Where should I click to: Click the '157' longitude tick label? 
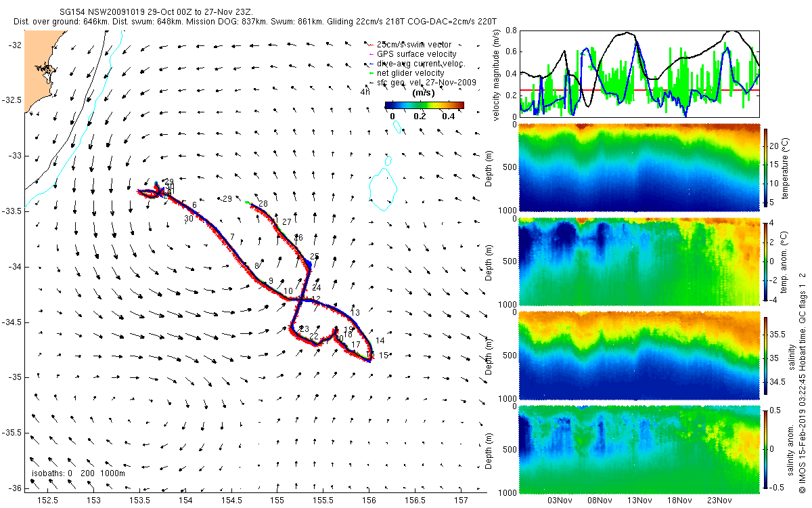[x=461, y=500]
